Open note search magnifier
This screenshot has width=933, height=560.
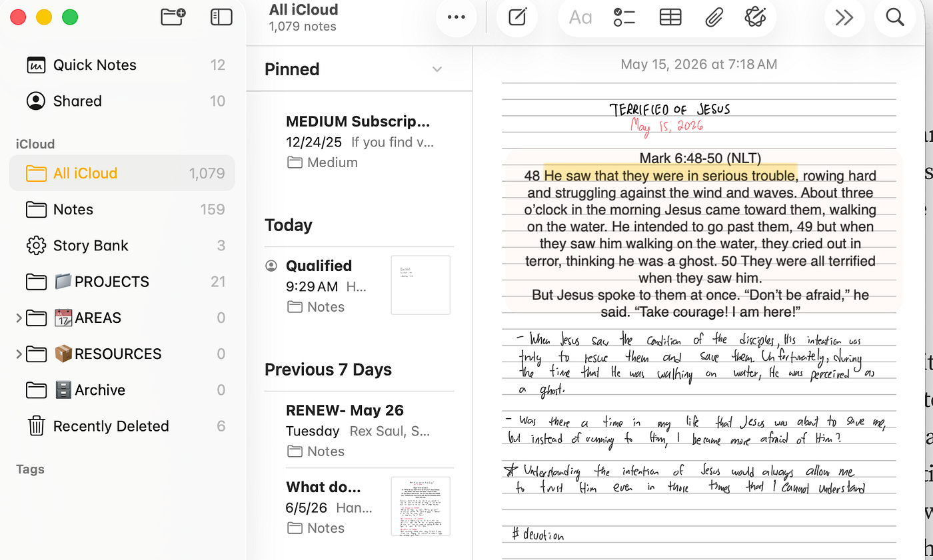coord(895,17)
